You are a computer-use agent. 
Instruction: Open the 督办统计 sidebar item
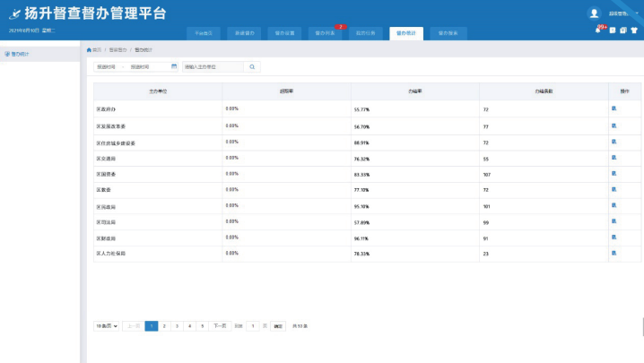(x=20, y=54)
